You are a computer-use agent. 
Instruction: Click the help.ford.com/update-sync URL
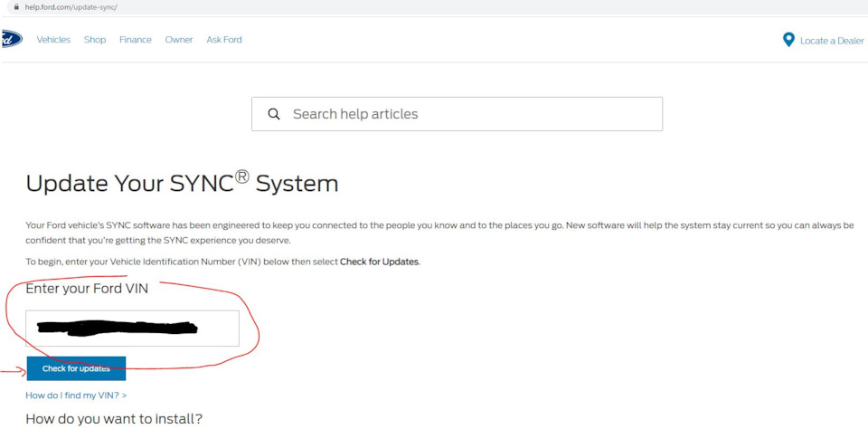[x=71, y=7]
